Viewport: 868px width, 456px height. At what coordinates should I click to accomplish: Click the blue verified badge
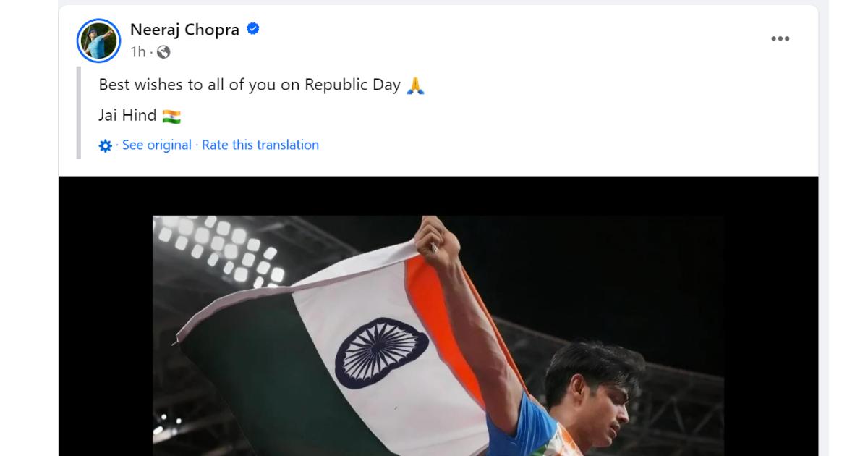tap(253, 29)
